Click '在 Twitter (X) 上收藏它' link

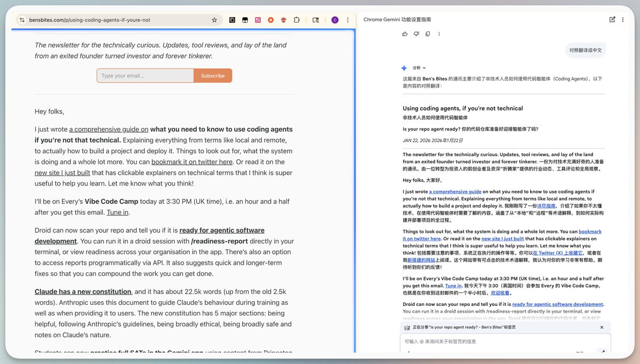click(558, 253)
